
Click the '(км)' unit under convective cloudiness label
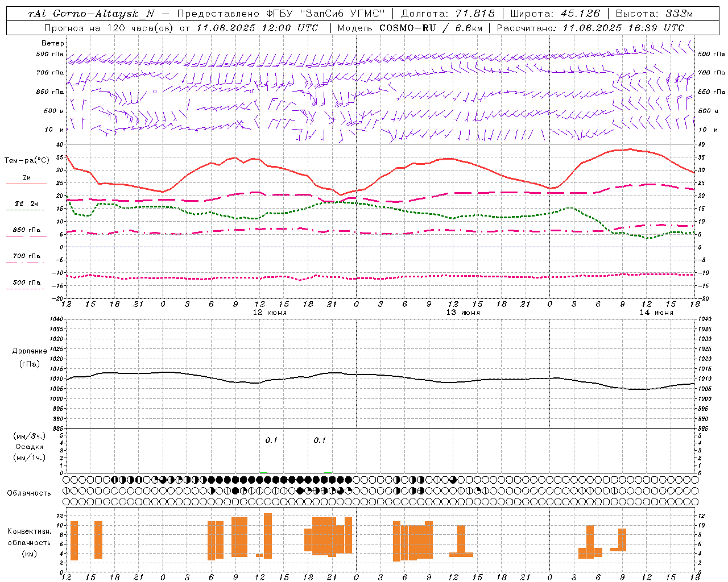click(x=30, y=554)
